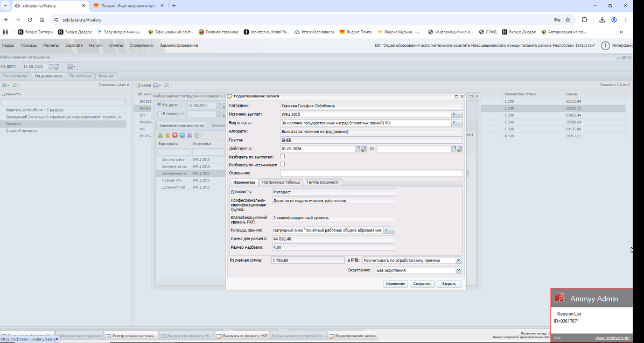Open the в РПВ dropdown
Image resolution: width=644 pixels, height=343 pixels.
(459, 261)
